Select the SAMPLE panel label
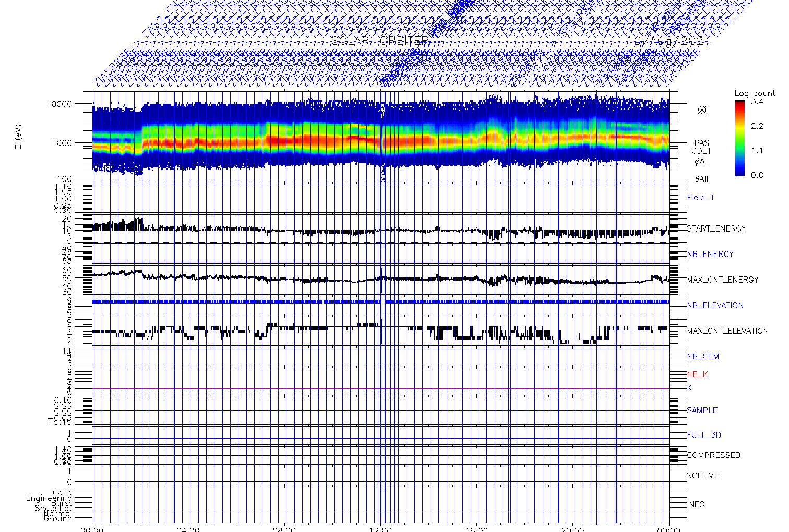This screenshot has width=789, height=532. (x=702, y=410)
